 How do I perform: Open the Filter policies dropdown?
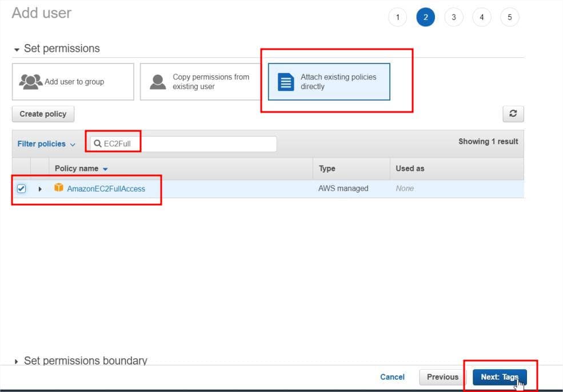46,144
